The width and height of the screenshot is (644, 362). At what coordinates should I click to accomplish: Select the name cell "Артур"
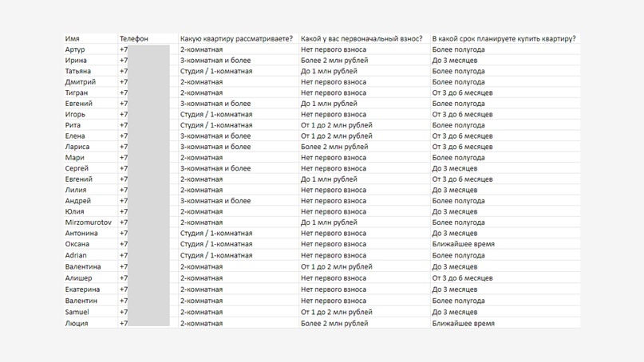pos(75,49)
